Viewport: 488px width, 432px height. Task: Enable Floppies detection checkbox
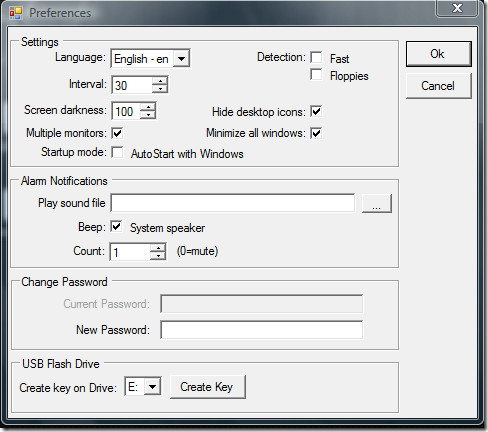pyautogui.click(x=316, y=74)
